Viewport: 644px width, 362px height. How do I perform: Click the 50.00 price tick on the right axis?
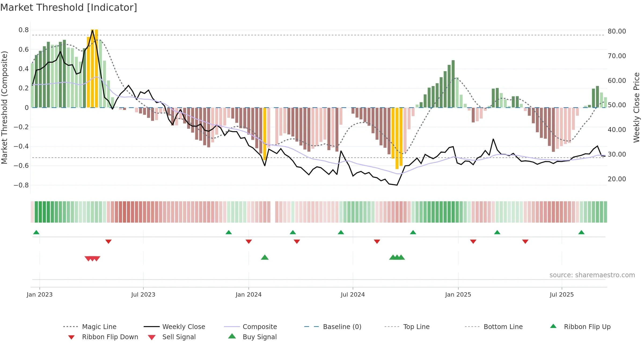(617, 105)
